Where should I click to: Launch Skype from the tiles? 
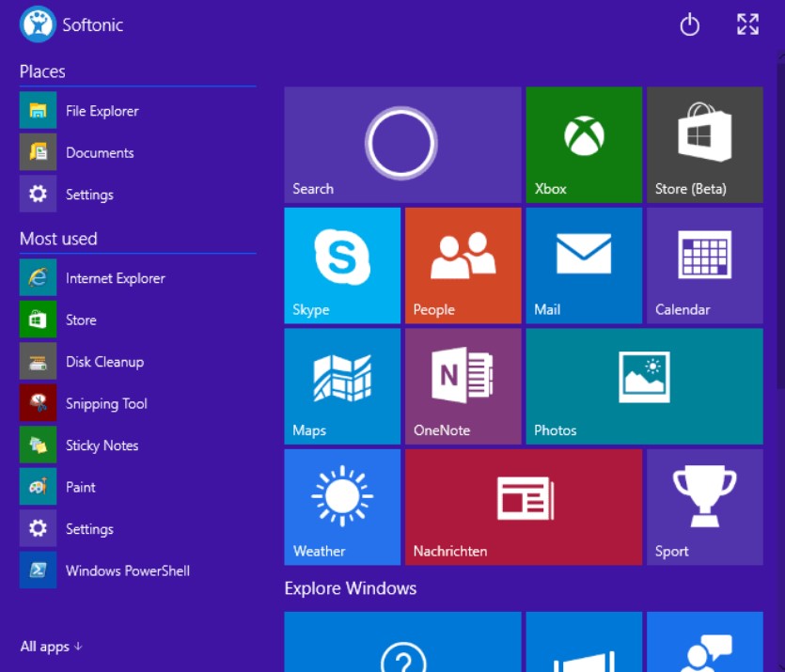pyautogui.click(x=342, y=265)
